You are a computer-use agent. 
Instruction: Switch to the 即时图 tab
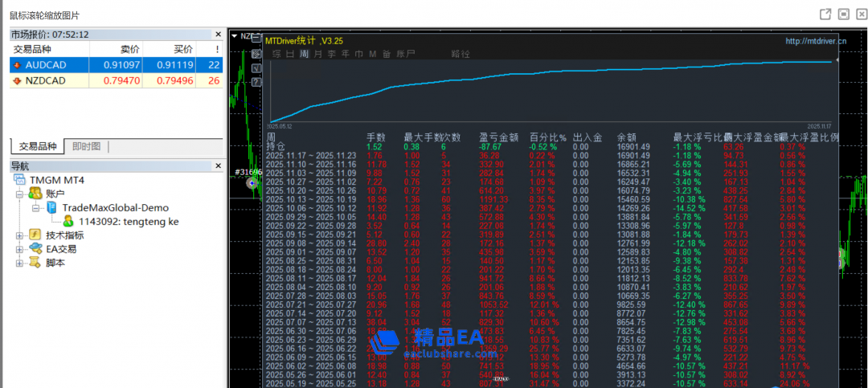click(x=86, y=146)
